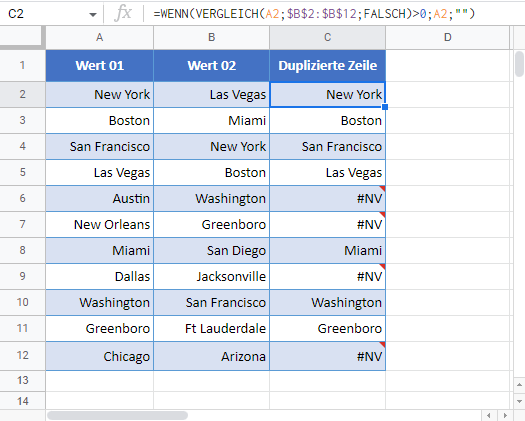
Task: Select column B header
Action: tap(211, 38)
